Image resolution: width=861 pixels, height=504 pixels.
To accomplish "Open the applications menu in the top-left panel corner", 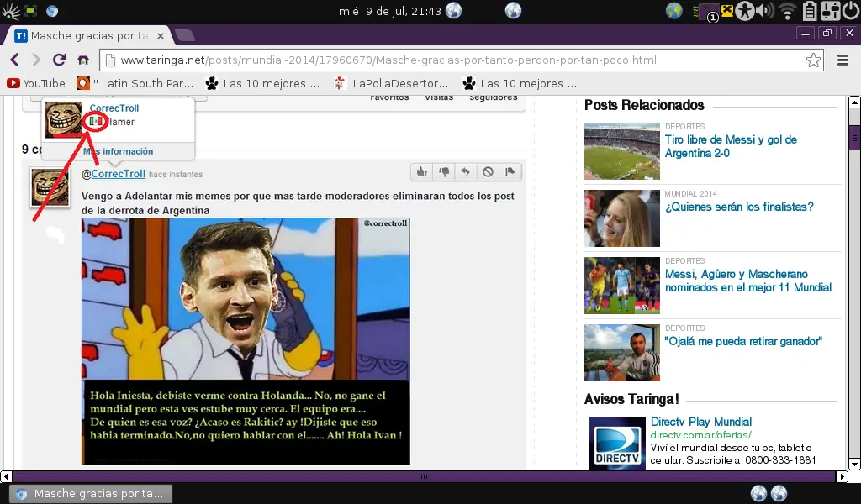I will 10,10.
